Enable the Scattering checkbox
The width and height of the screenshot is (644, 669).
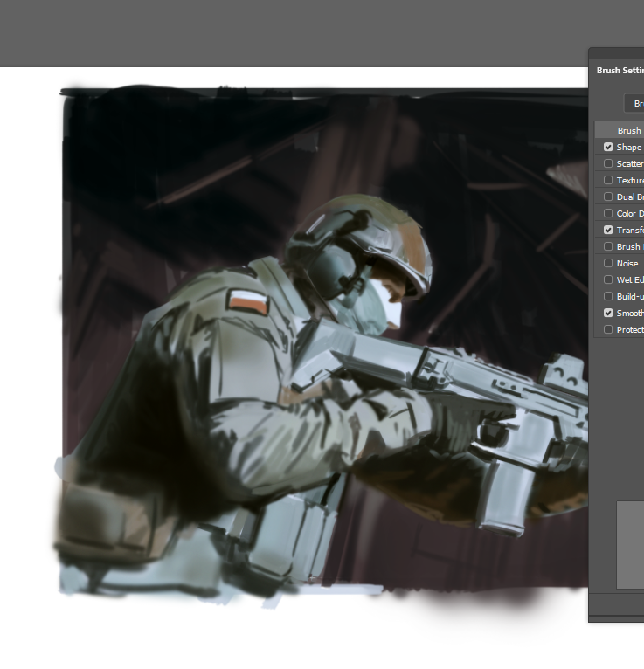pos(608,163)
